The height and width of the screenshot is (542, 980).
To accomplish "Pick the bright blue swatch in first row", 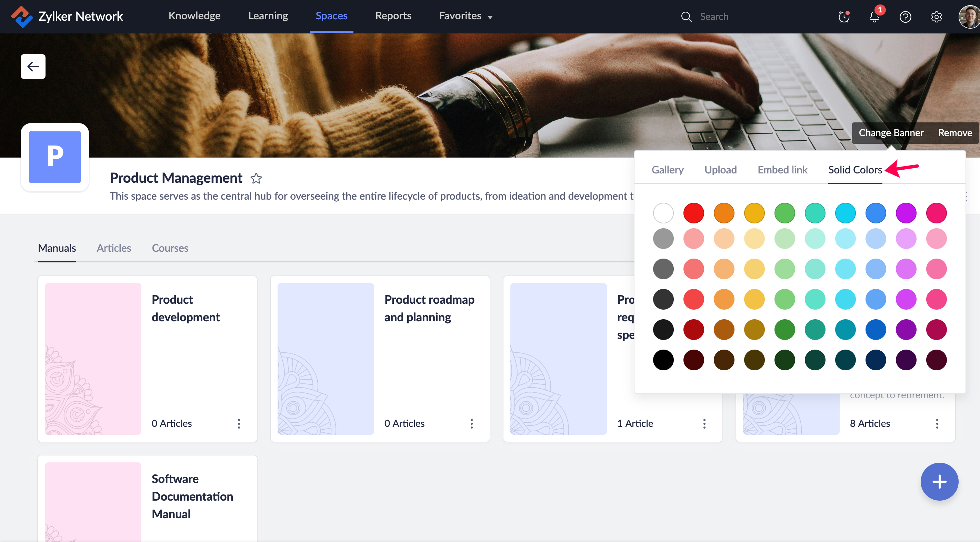I will click(876, 213).
